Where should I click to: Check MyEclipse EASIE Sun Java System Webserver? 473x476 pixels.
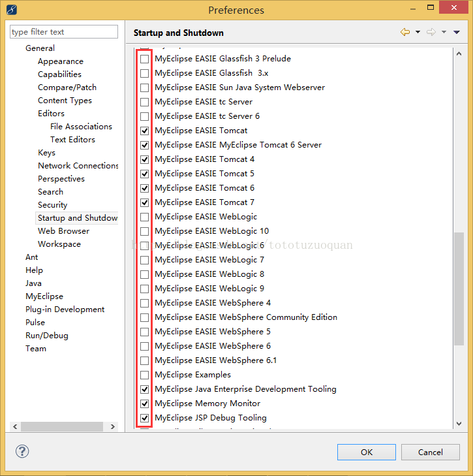click(145, 87)
